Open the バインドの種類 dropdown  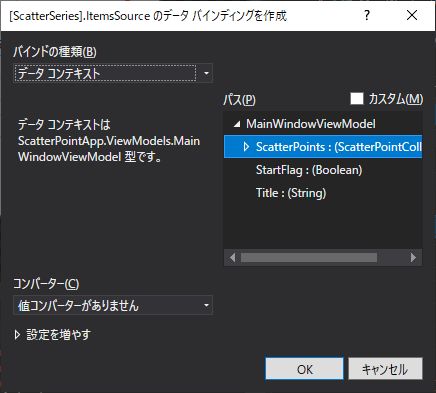pos(113,73)
